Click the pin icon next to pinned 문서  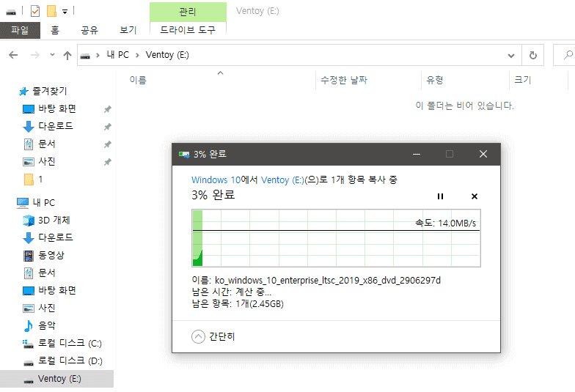[107, 144]
